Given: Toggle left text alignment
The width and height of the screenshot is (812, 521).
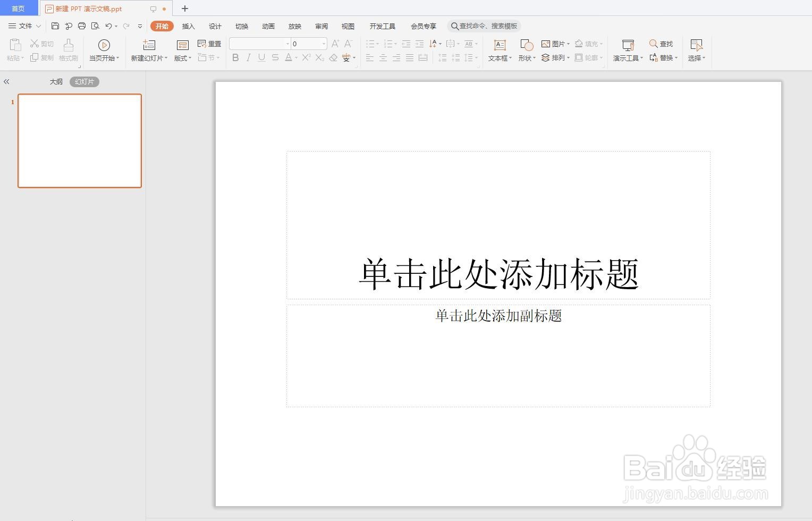Looking at the screenshot, I should [x=370, y=57].
